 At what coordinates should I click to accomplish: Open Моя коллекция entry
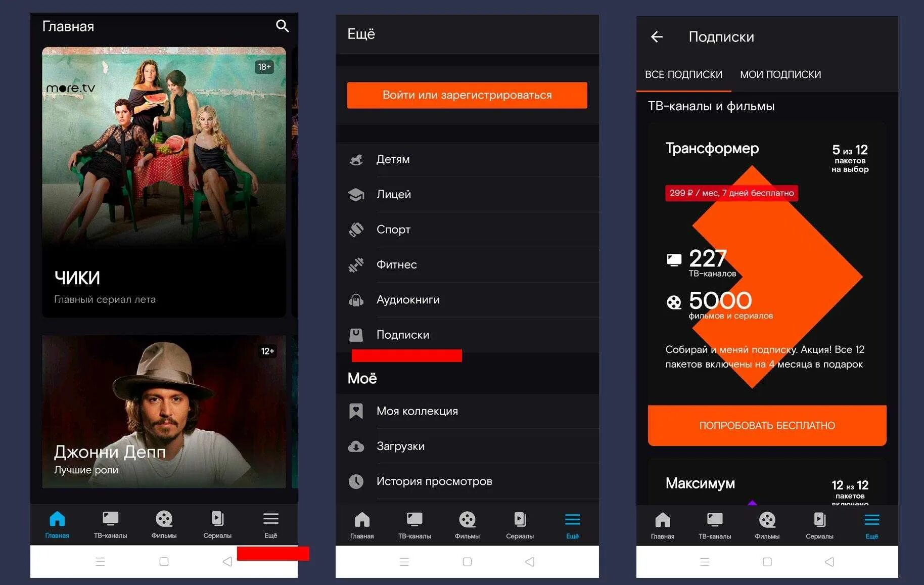point(467,411)
